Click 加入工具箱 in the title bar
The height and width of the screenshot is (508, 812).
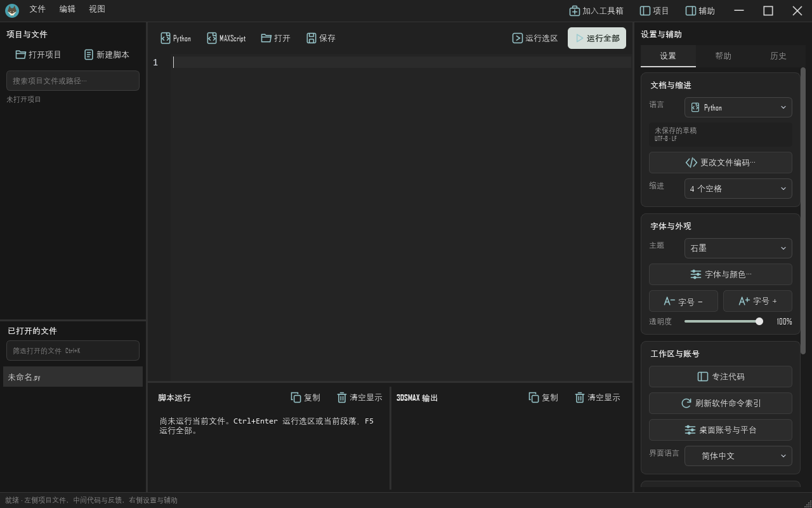[x=596, y=11]
